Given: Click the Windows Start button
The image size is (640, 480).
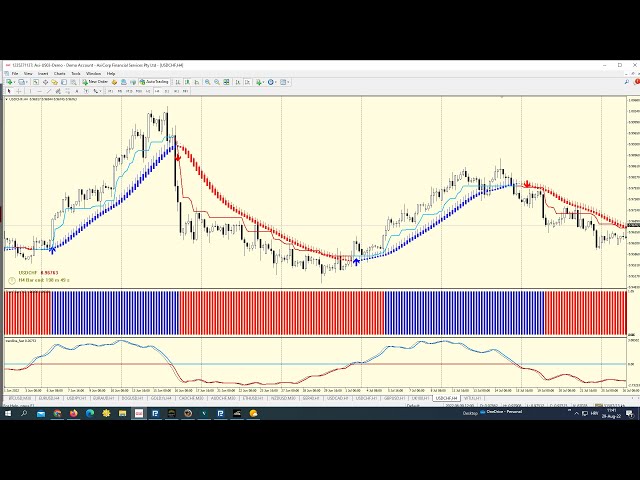Looking at the screenshot, I should coord(8,413).
